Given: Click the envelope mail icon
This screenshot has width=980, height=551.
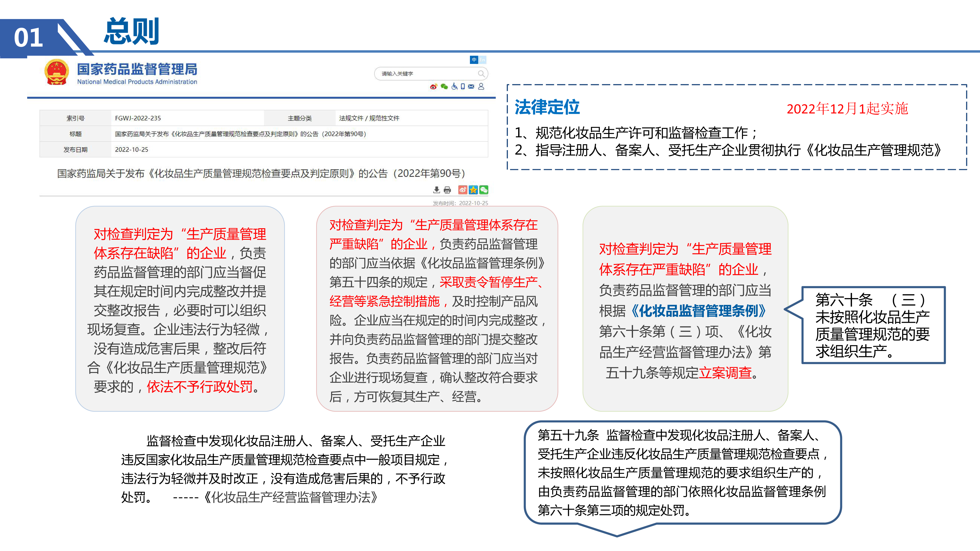Looking at the screenshot, I should click(x=471, y=87).
